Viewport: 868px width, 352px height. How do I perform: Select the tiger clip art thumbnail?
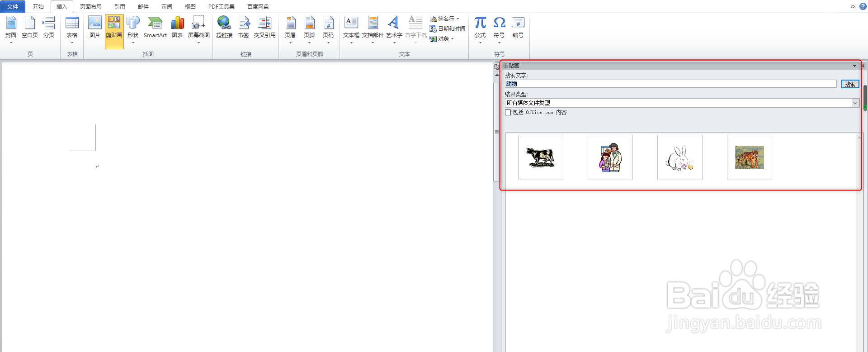750,157
